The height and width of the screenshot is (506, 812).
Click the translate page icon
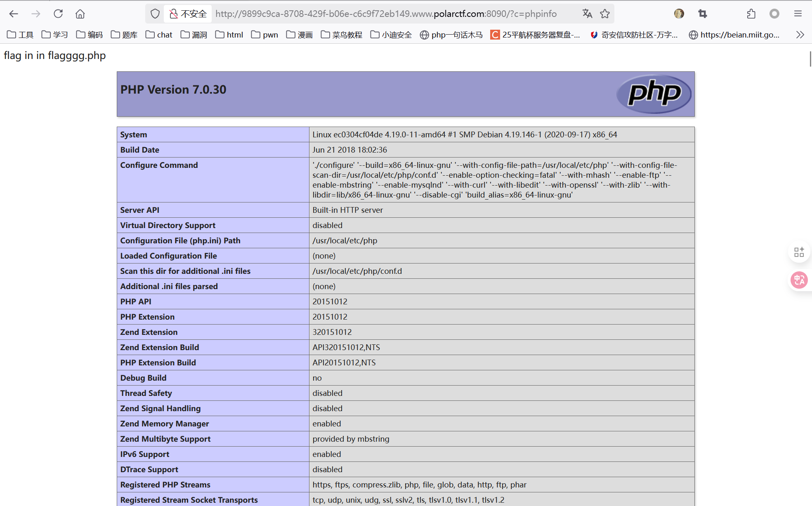click(x=587, y=14)
